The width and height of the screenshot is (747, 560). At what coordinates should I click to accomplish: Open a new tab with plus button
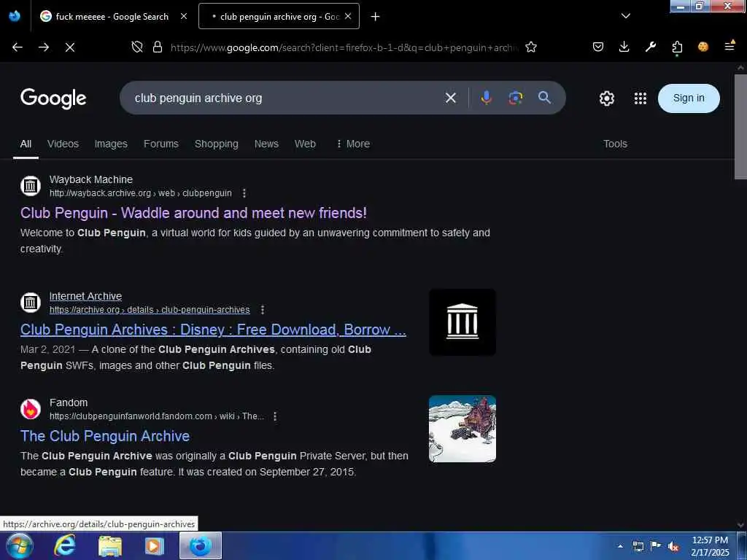[x=376, y=17]
